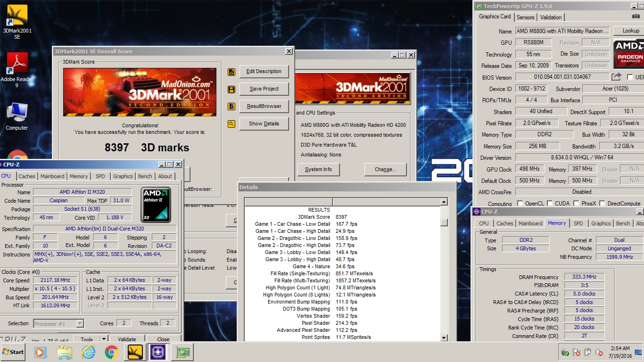This screenshot has height=362, width=644.
Task: Open the Computer desktop icon
Action: (x=17, y=116)
